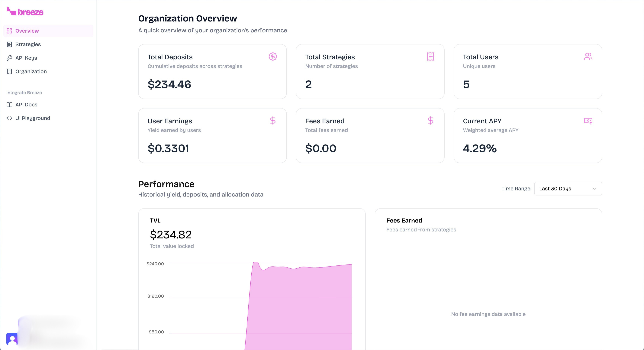The image size is (644, 350).
Task: Click the dollar icon on User Earnings card
Action: 273,121
